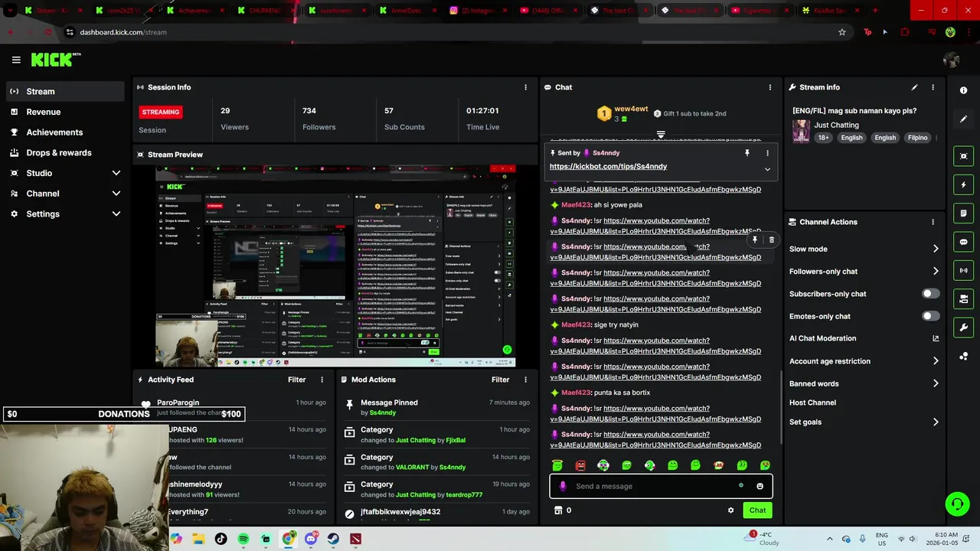Open the emoji picker in chat input

coord(759,486)
